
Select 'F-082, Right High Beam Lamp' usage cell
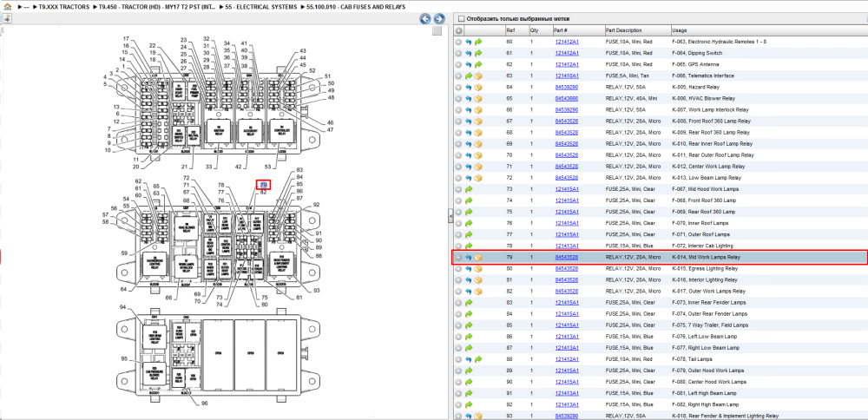coord(704,405)
